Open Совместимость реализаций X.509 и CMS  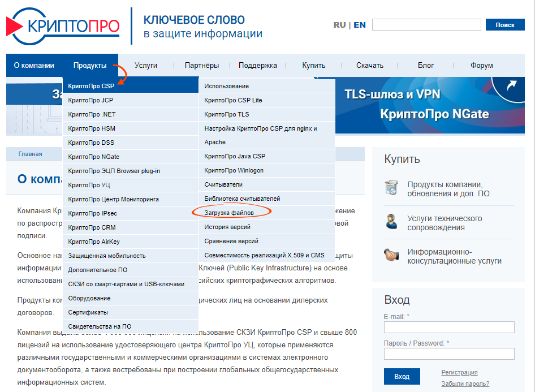[267, 256]
